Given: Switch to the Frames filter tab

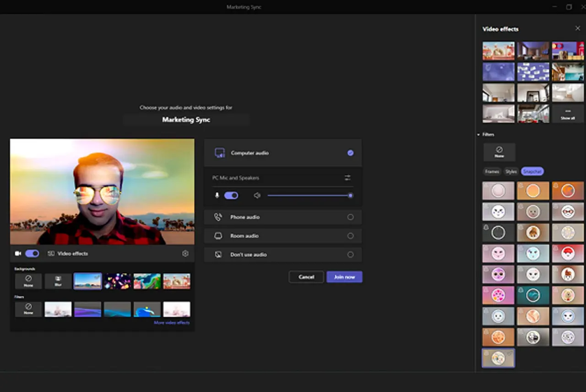Looking at the screenshot, I should (x=492, y=172).
